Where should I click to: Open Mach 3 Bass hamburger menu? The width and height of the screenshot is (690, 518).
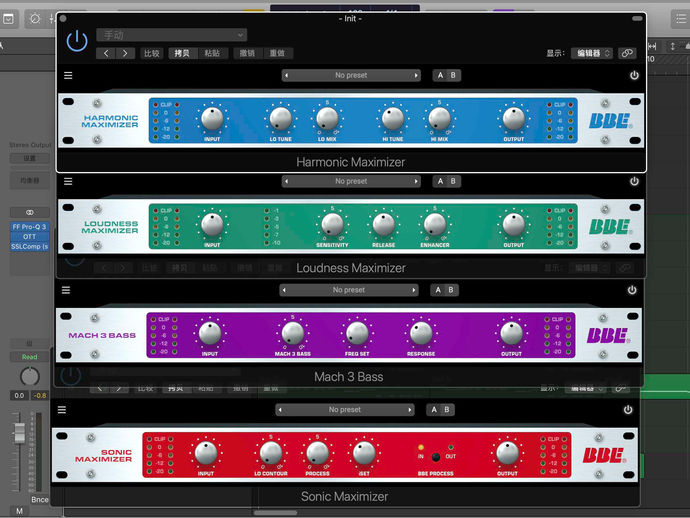(x=66, y=290)
